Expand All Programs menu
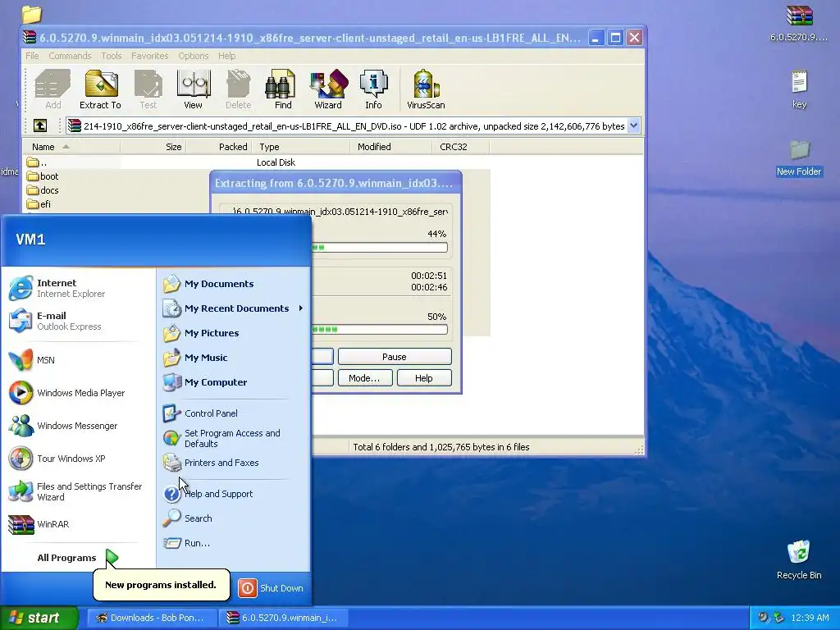Screen dimensions: 840x630 pos(78,558)
